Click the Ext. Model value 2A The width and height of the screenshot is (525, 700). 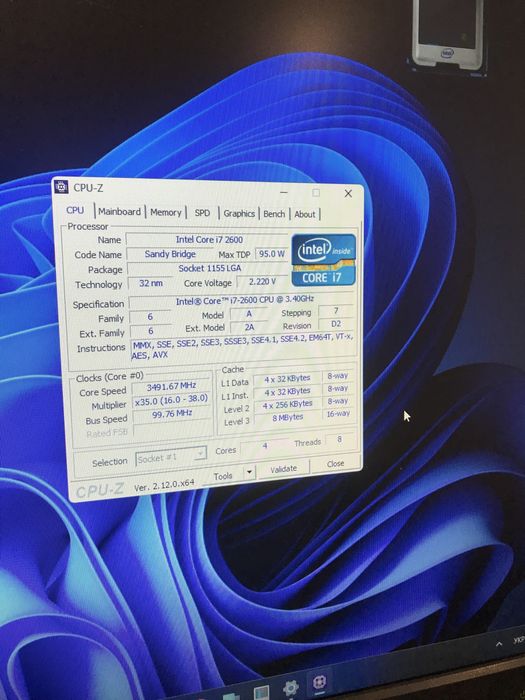click(x=249, y=327)
